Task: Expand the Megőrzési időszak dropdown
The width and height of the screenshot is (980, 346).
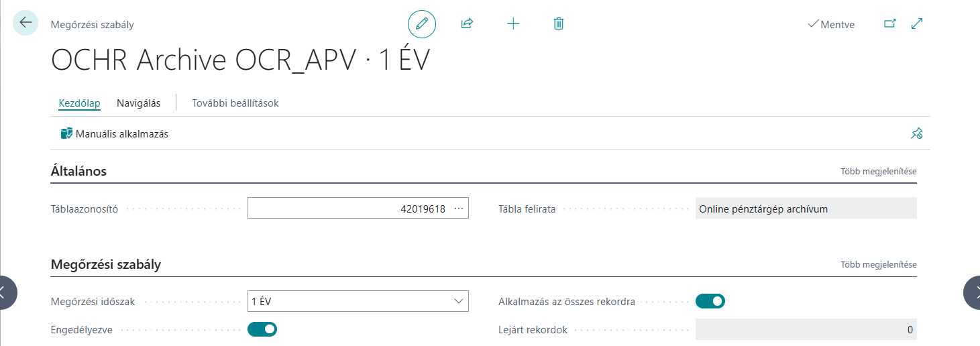Action: pyautogui.click(x=459, y=302)
